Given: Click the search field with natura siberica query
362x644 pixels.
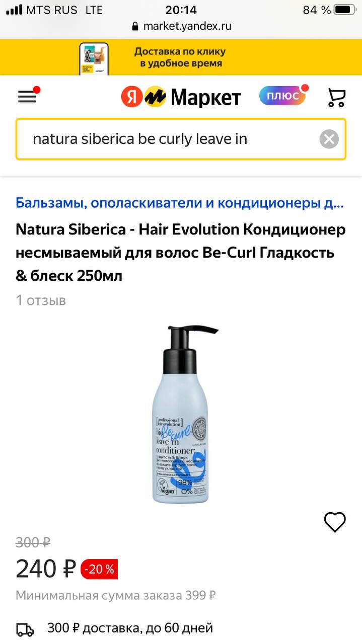Looking at the screenshot, I should (x=181, y=139).
